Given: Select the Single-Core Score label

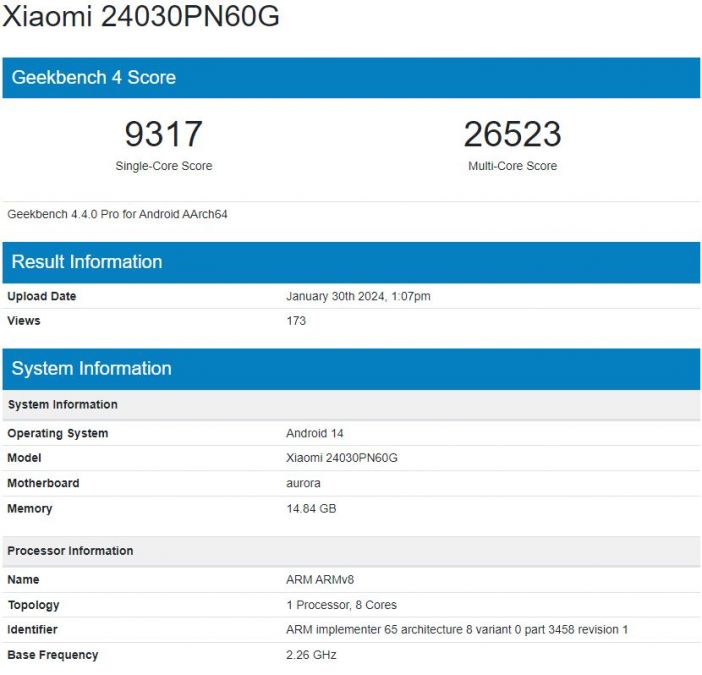Looking at the screenshot, I should tap(164, 166).
